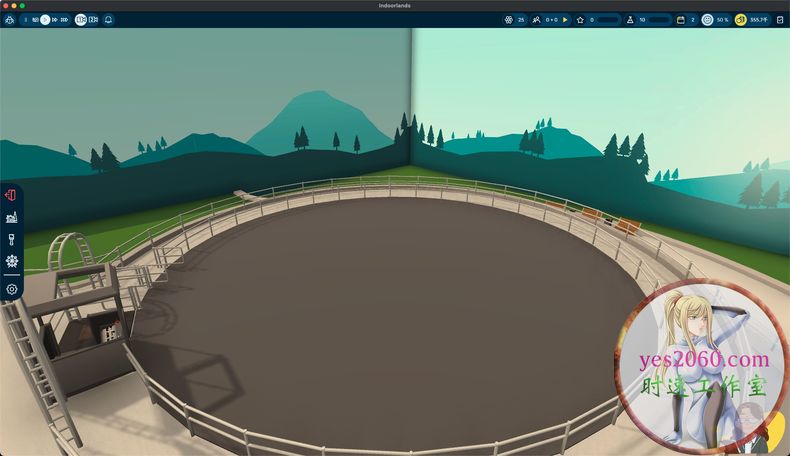The width and height of the screenshot is (790, 456).
Task: Set game speed to normal play
Action: [45, 19]
